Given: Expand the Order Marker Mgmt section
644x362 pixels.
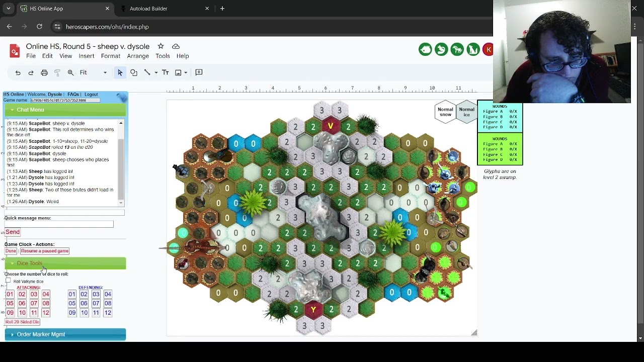Looking at the screenshot, I should click(65, 334).
